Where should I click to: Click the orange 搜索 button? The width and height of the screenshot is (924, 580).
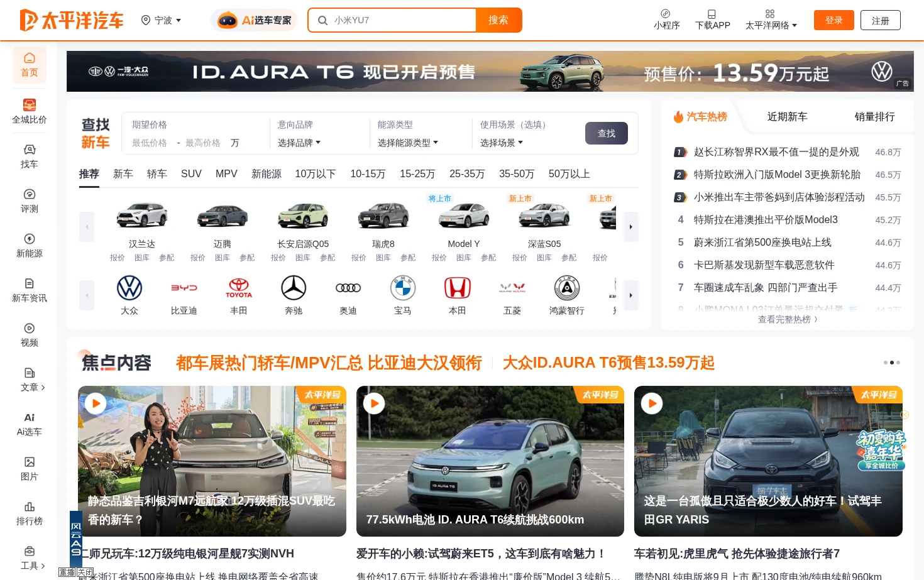pyautogui.click(x=498, y=20)
